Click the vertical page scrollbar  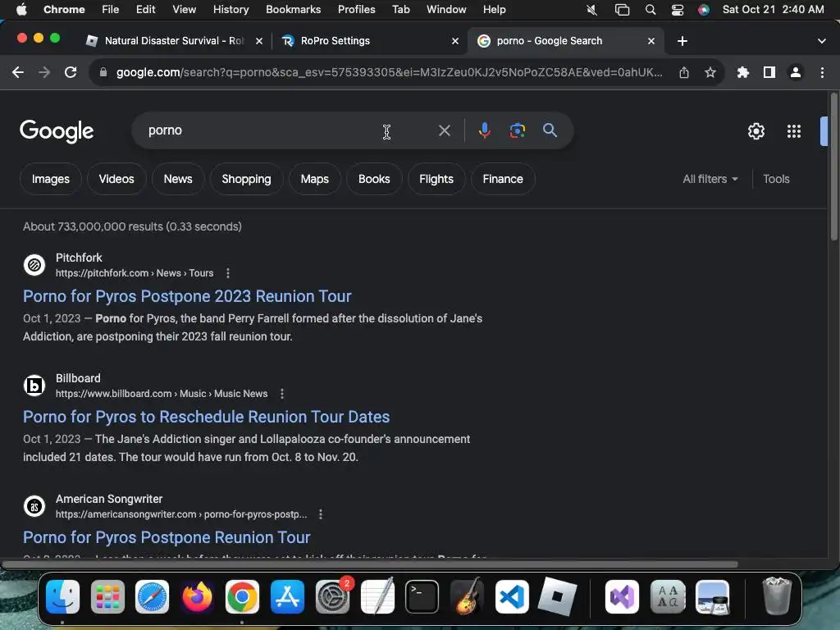pyautogui.click(x=833, y=166)
